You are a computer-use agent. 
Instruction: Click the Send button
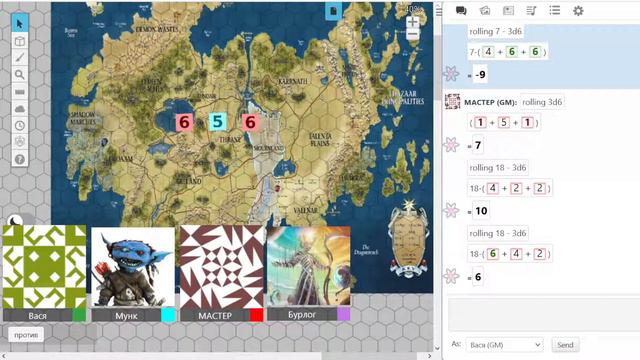click(565, 345)
